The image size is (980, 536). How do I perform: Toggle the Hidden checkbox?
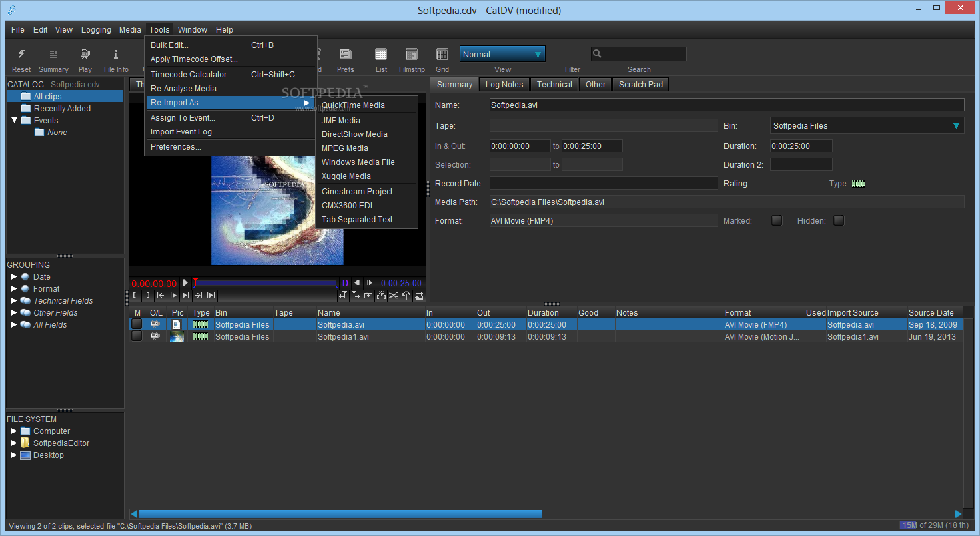839,220
